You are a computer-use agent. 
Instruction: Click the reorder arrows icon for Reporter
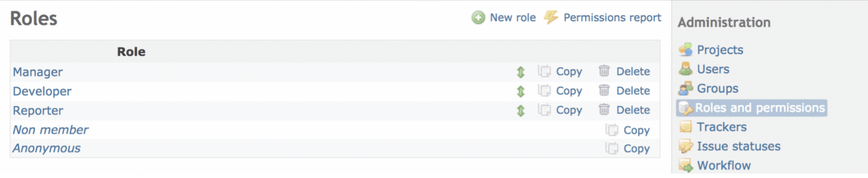(521, 111)
